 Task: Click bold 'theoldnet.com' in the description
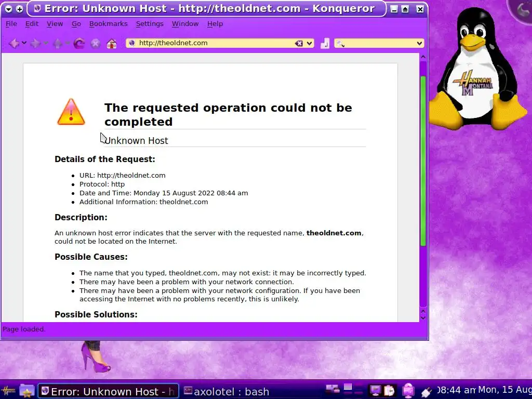334,233
